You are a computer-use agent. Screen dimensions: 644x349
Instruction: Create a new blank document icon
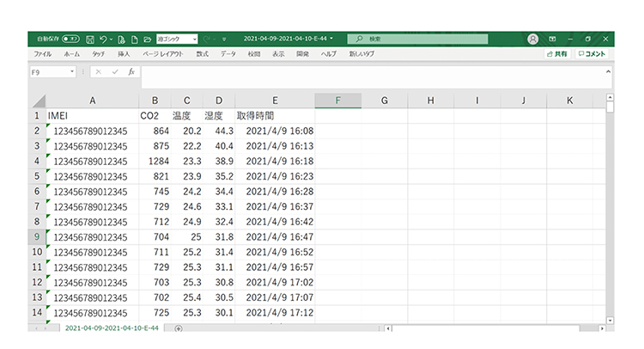tap(134, 40)
